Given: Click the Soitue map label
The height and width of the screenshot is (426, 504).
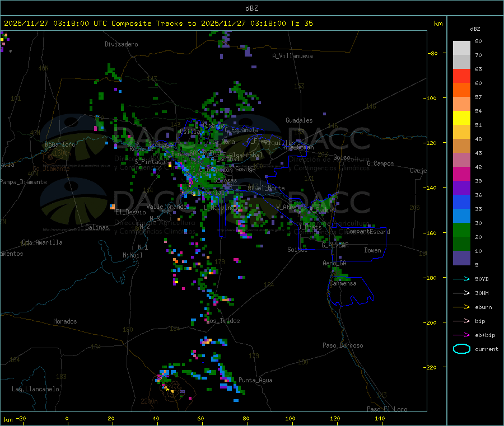Looking at the screenshot, I should tap(298, 250).
